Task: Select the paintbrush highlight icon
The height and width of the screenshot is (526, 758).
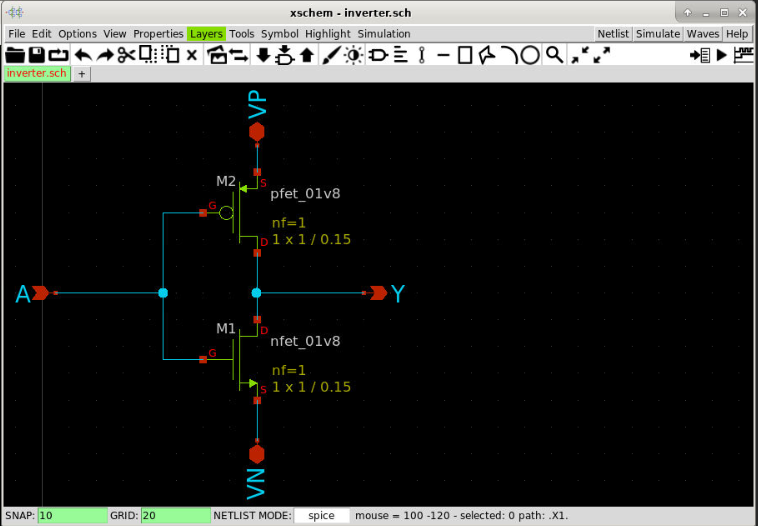Action: 332,55
